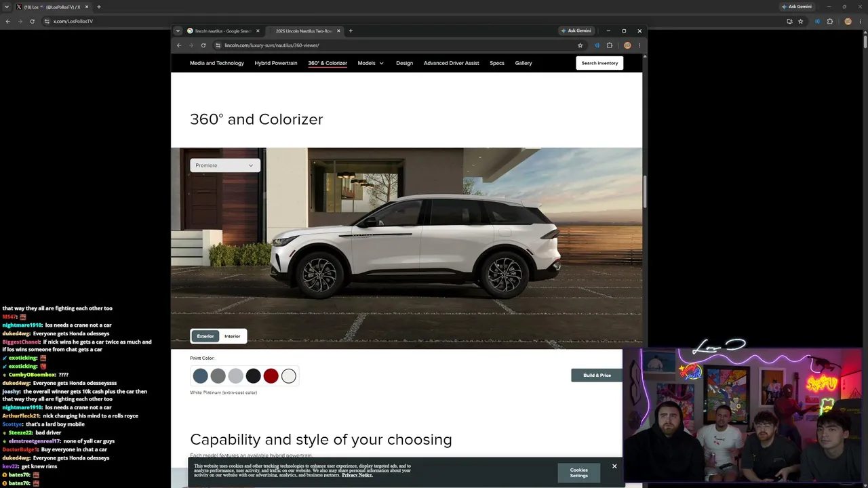Go forward in the Lincoln browser window

click(x=191, y=45)
